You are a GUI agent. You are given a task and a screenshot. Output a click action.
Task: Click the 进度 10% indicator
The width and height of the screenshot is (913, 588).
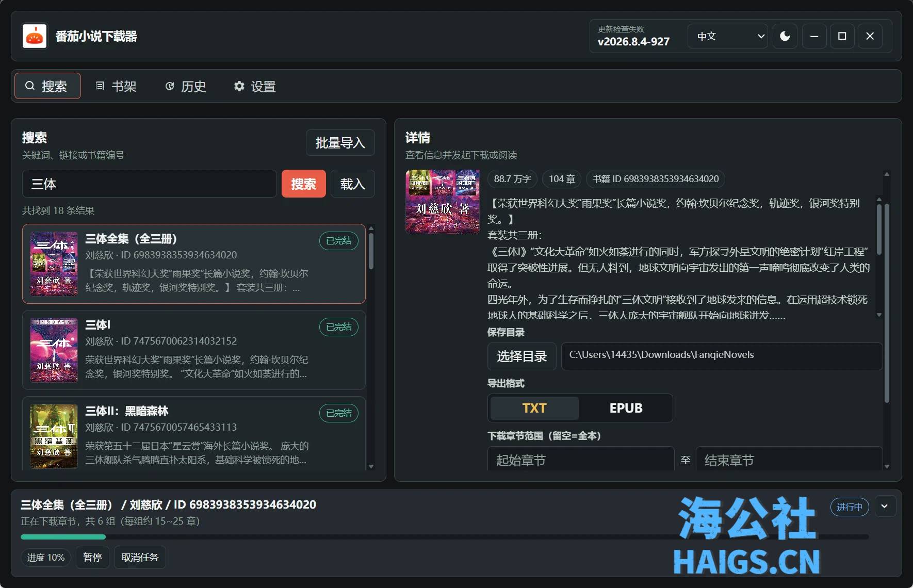(x=46, y=558)
